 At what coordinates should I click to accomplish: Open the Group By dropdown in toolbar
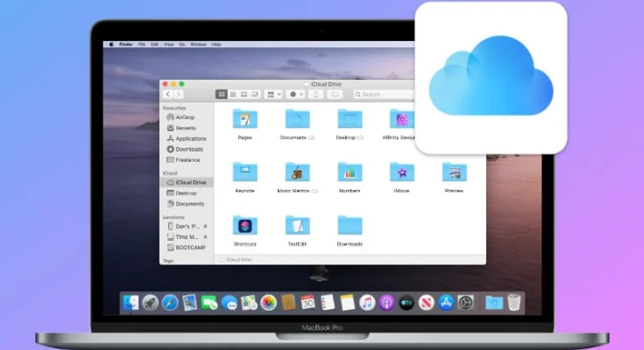point(274,94)
